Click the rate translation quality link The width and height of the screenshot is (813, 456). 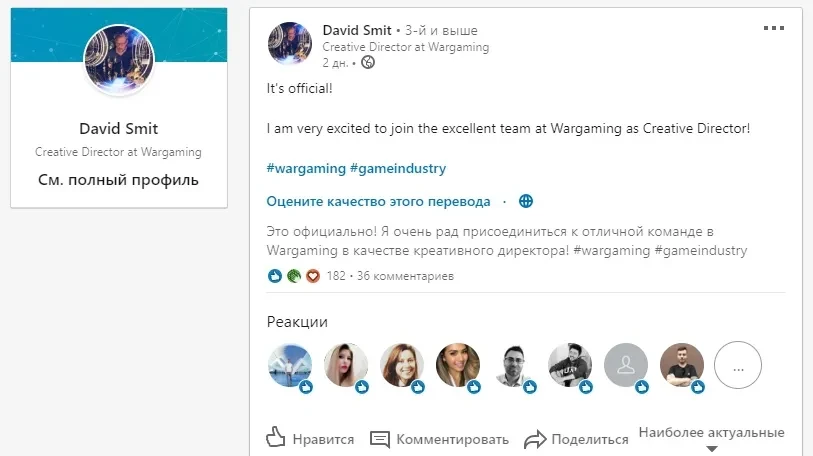[x=378, y=201]
